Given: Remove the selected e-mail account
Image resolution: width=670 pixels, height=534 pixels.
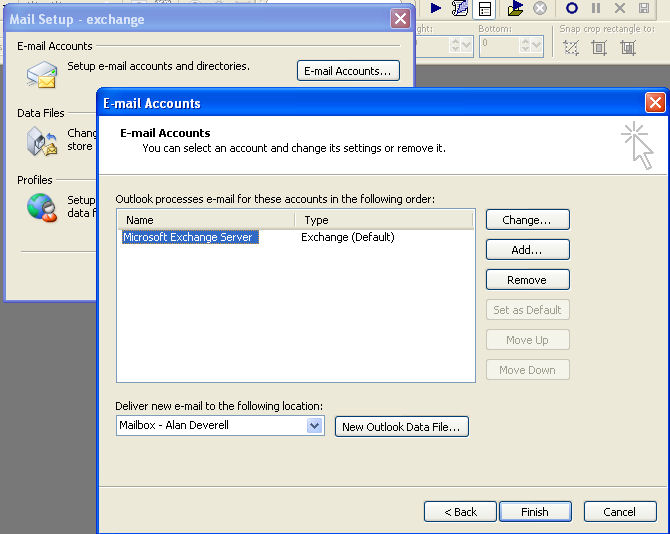Looking at the screenshot, I should click(528, 280).
